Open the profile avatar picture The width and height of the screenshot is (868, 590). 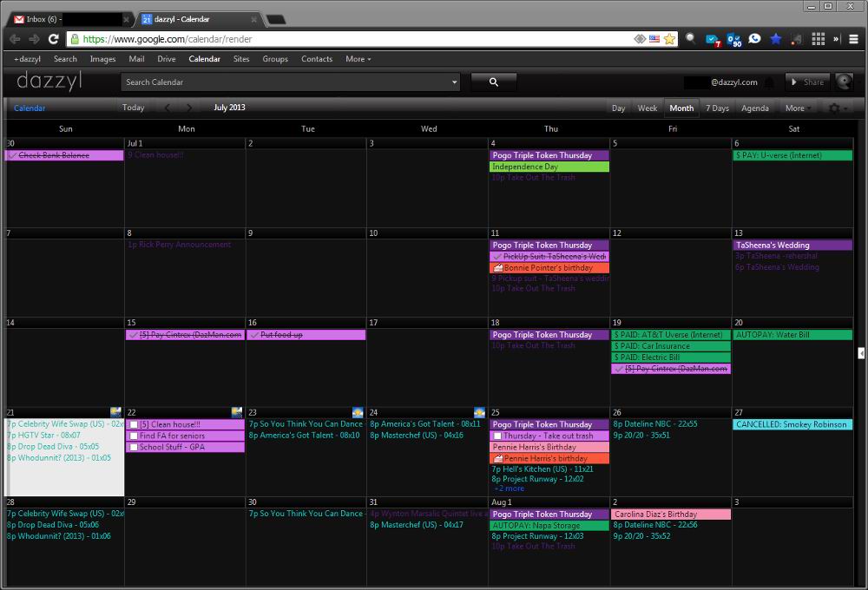coord(845,82)
